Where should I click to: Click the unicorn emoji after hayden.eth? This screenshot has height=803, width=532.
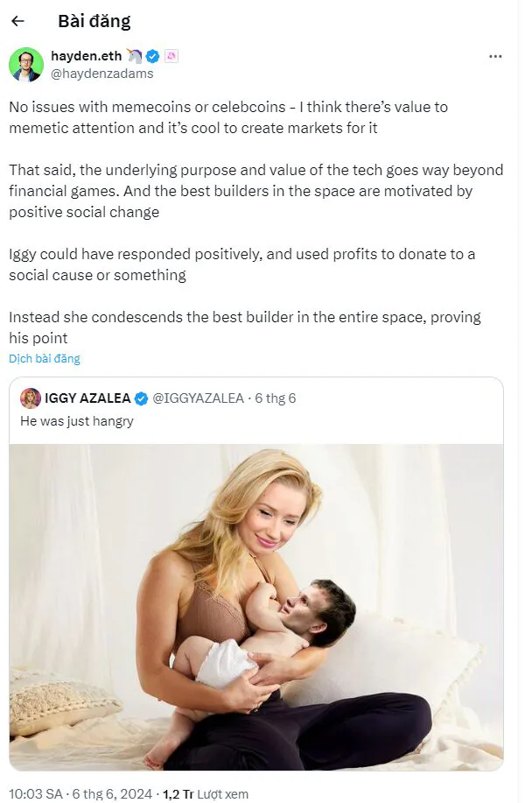tap(134, 56)
